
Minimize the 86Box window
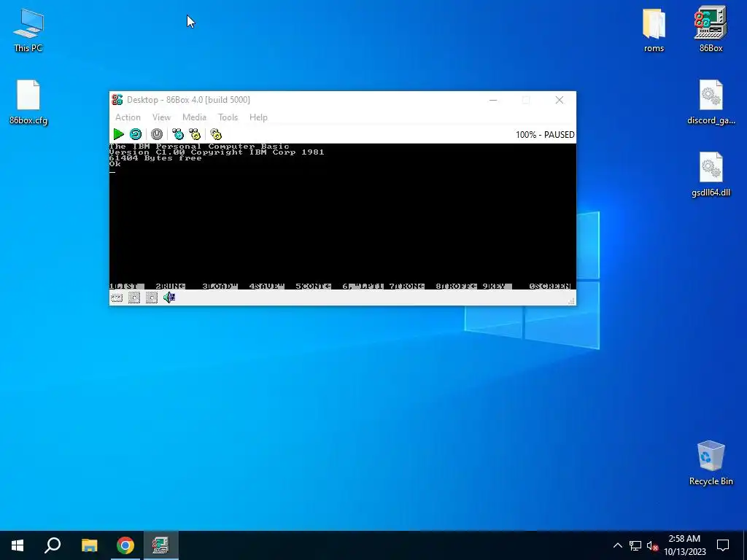click(493, 100)
